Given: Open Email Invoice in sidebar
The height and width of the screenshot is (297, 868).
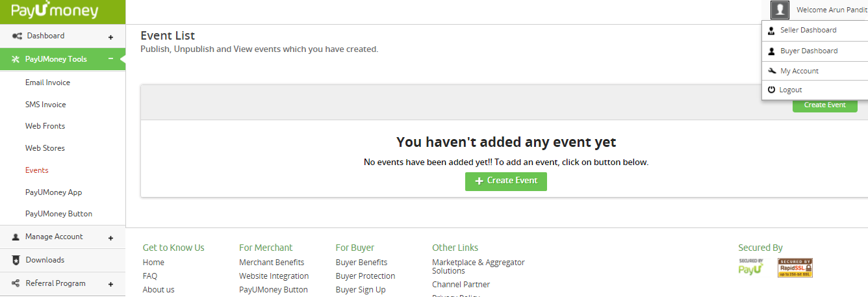Looking at the screenshot, I should 47,83.
